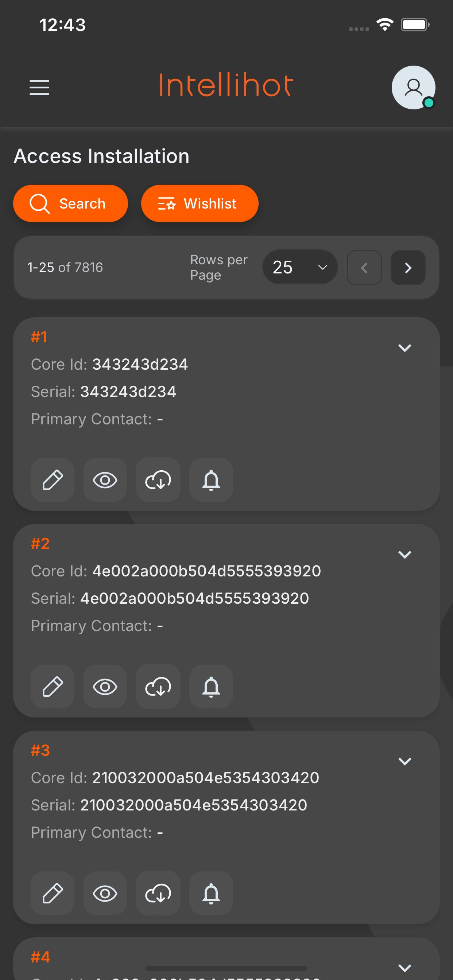The height and width of the screenshot is (980, 453).
Task: Open the user profile avatar
Action: click(413, 87)
